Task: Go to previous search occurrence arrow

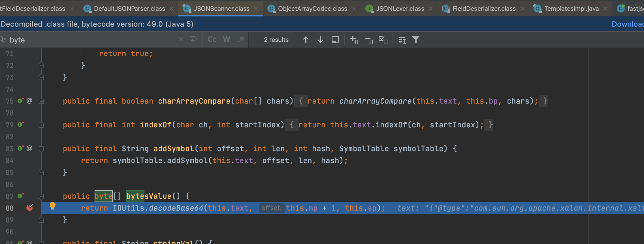Action: (x=306, y=40)
